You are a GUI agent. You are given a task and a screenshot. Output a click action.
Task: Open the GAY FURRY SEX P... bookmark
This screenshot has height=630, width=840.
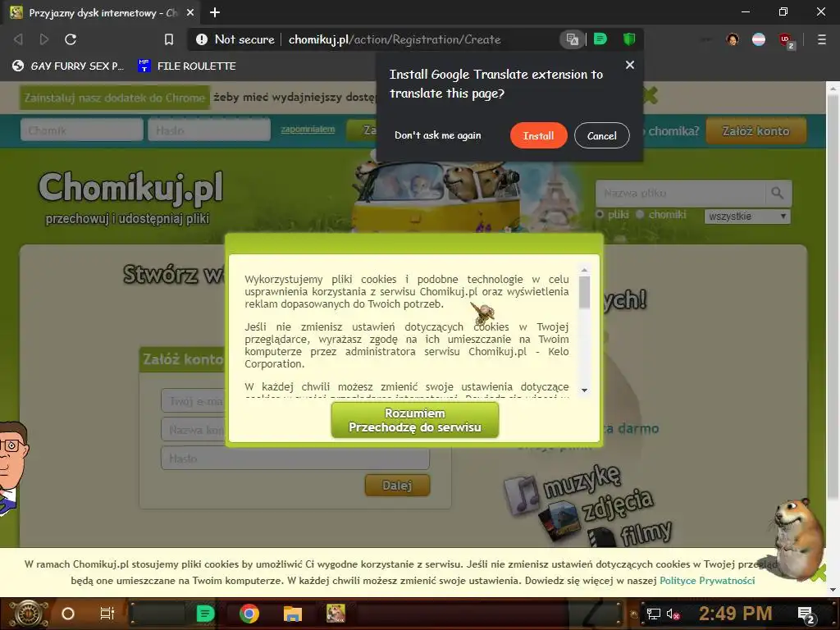[68, 66]
